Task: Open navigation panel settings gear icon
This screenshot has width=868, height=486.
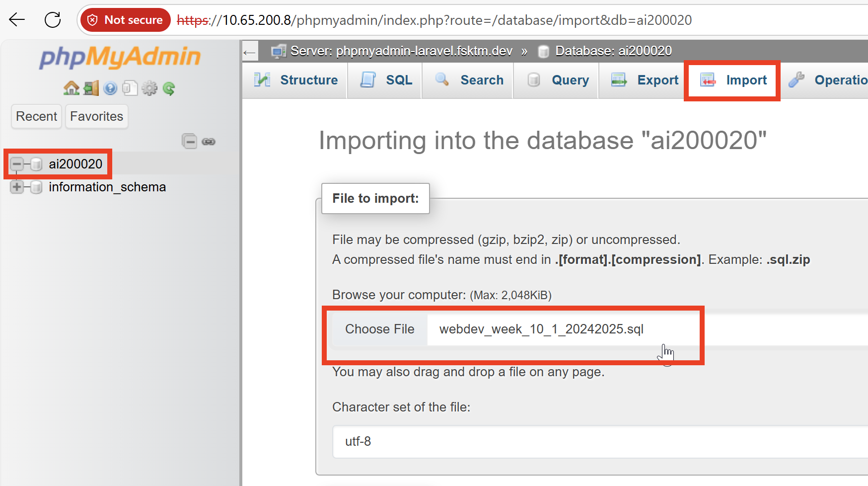Action: pyautogui.click(x=149, y=88)
